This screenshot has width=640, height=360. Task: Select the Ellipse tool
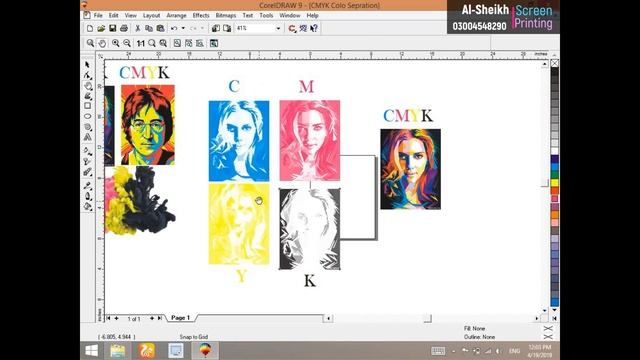point(88,116)
